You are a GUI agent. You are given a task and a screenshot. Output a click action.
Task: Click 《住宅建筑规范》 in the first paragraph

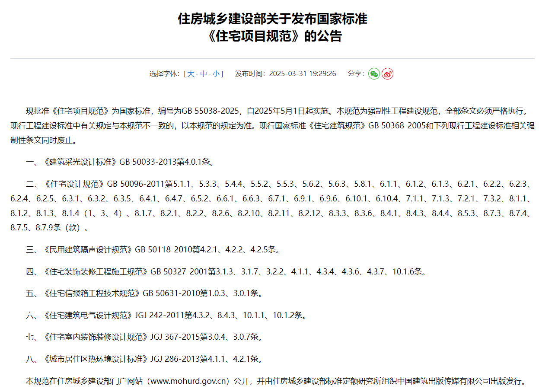click(337, 126)
